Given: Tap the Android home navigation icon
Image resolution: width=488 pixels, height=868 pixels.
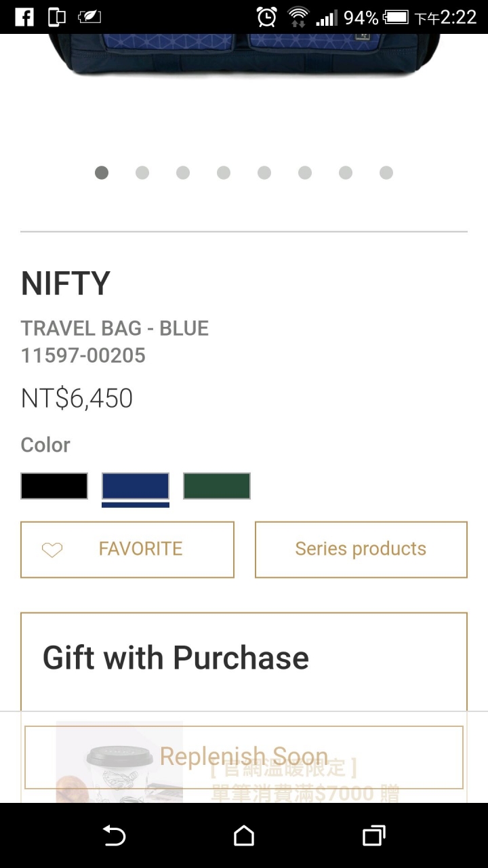Looking at the screenshot, I should 244,836.
